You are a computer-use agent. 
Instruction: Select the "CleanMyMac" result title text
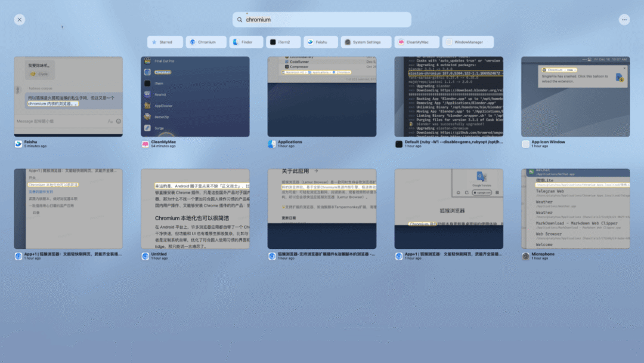pyautogui.click(x=163, y=142)
